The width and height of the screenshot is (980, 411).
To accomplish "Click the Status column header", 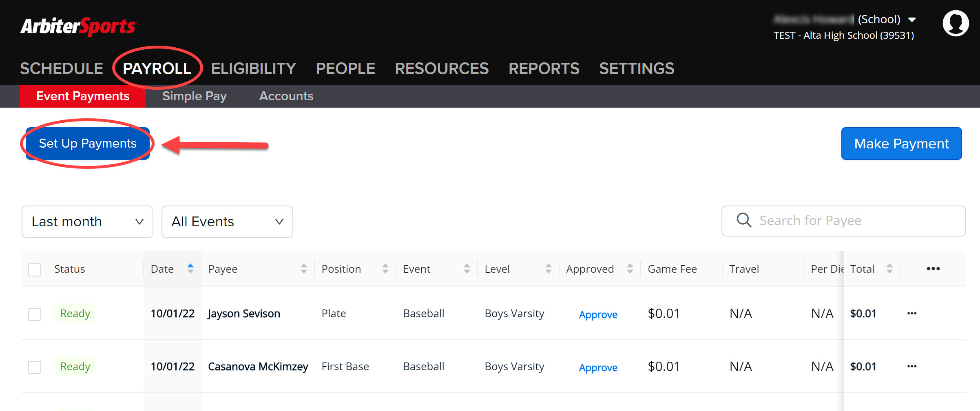I will coord(70,269).
